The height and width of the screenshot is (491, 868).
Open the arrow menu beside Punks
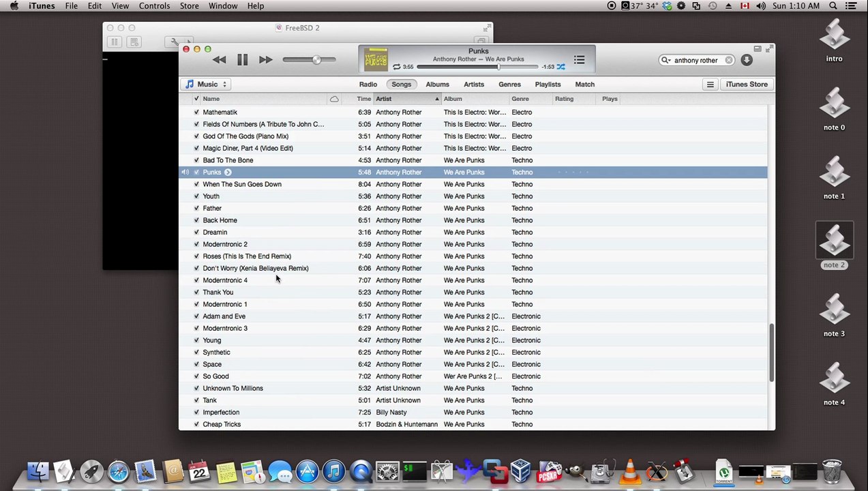point(228,173)
